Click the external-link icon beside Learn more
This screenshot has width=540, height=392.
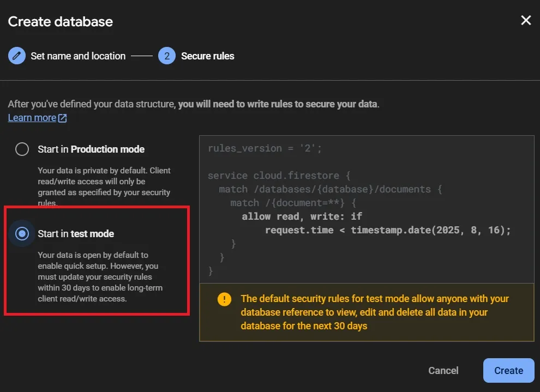click(x=63, y=118)
